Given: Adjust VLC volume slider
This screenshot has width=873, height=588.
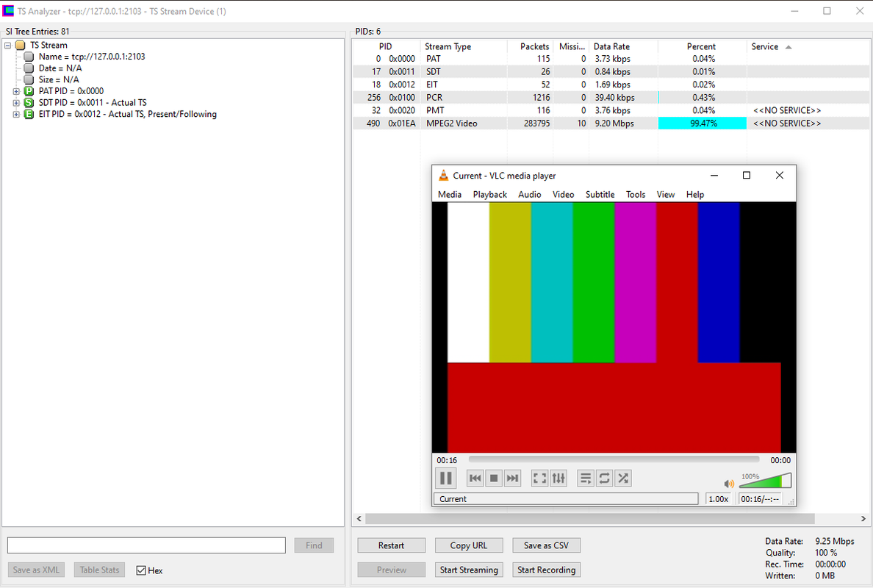Looking at the screenshot, I should (765, 481).
